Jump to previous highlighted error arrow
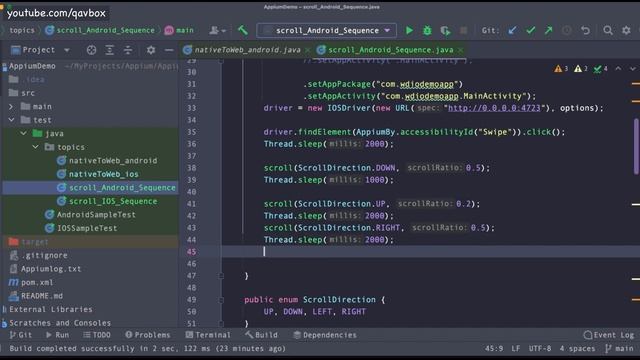The width and height of the screenshot is (640, 360). [x=618, y=69]
